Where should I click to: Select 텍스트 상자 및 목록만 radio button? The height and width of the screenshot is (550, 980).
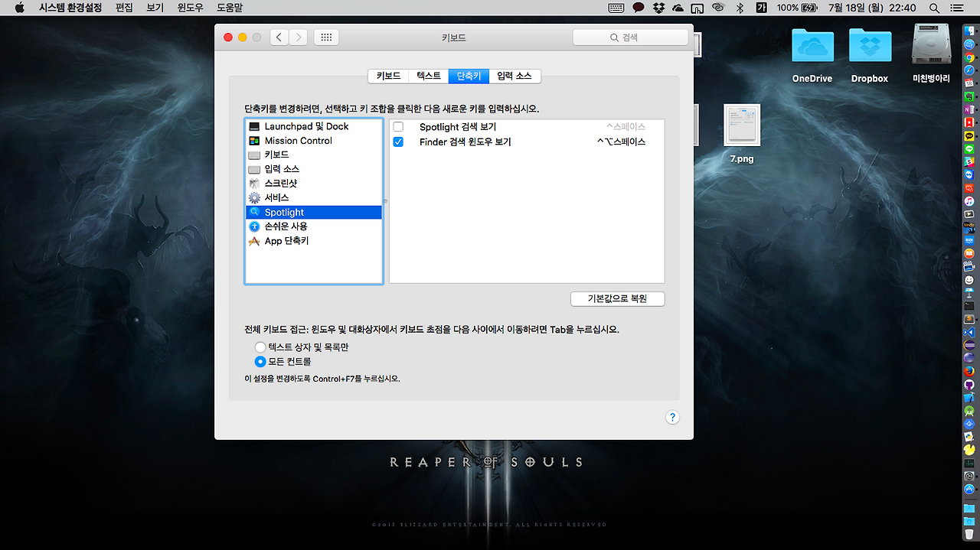(260, 347)
